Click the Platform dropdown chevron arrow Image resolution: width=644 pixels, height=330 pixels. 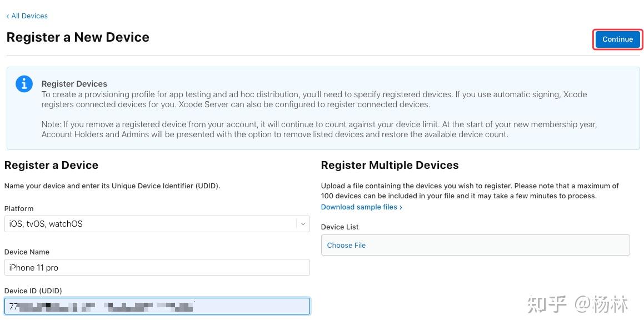point(303,224)
